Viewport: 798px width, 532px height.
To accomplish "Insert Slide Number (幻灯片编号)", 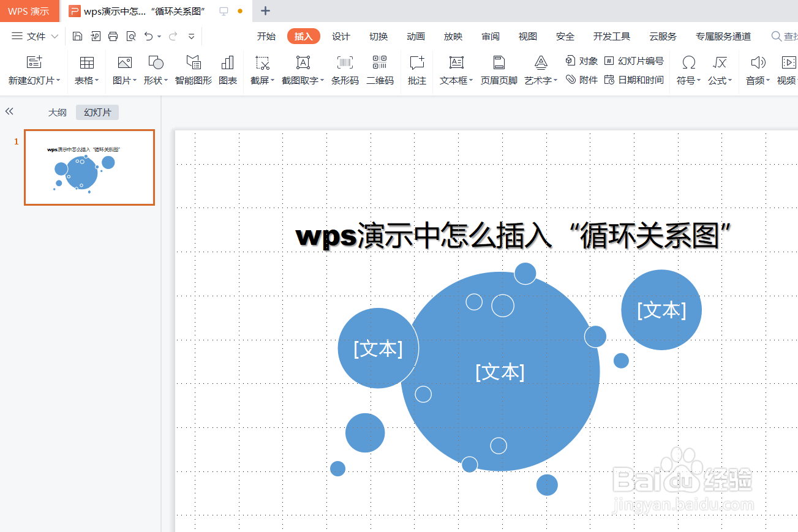I will (634, 61).
